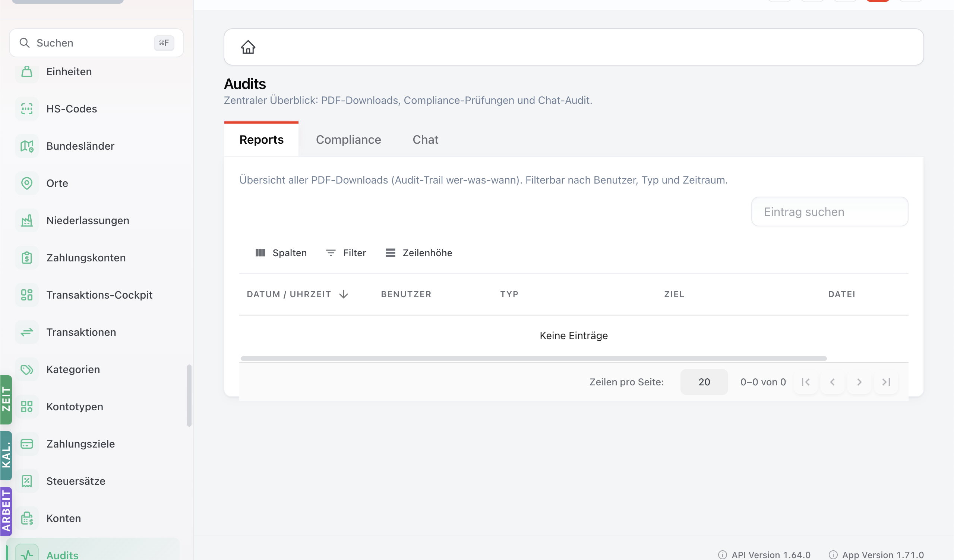
Task: Click the 0–0 von 0 pagination text
Action: [x=763, y=382]
